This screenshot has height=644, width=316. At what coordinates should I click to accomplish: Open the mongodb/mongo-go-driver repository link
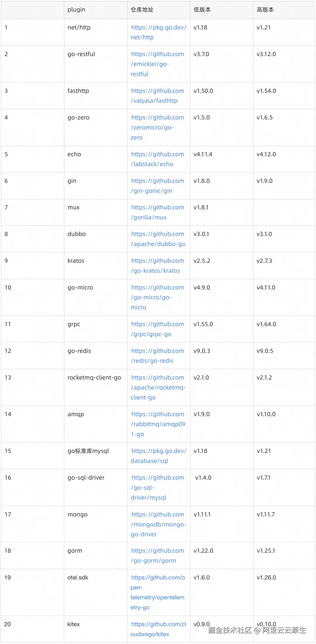pyautogui.click(x=158, y=524)
